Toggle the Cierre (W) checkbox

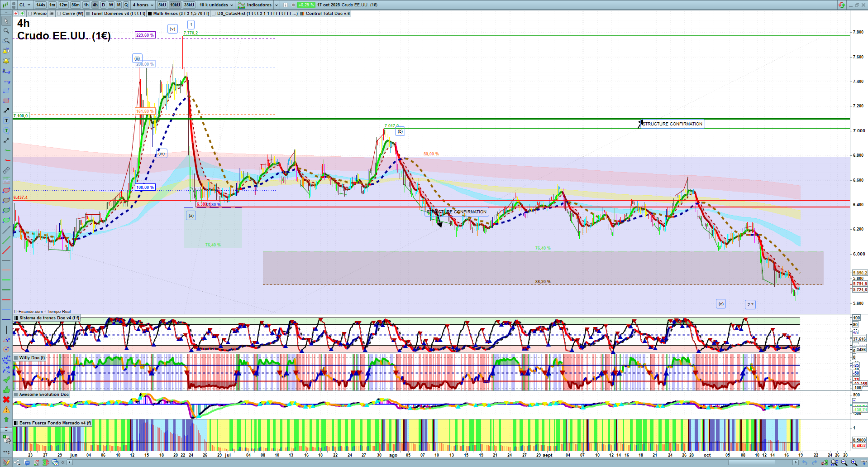pyautogui.click(x=59, y=14)
